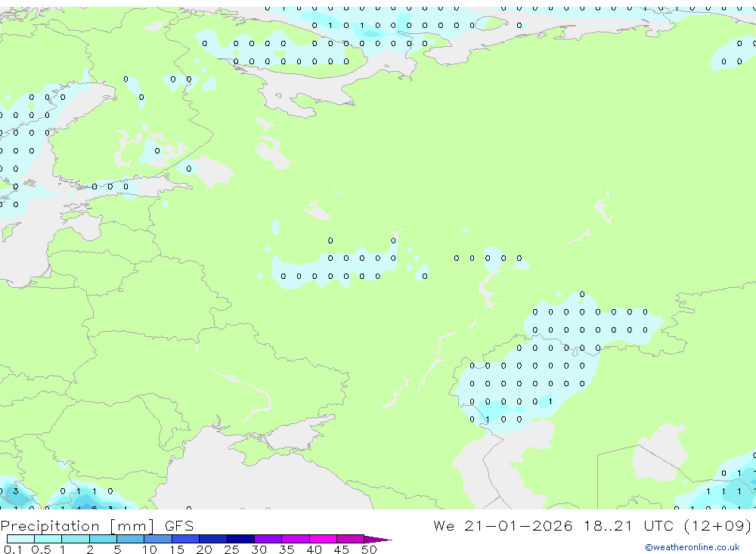Click the legend label '30'

259,549
